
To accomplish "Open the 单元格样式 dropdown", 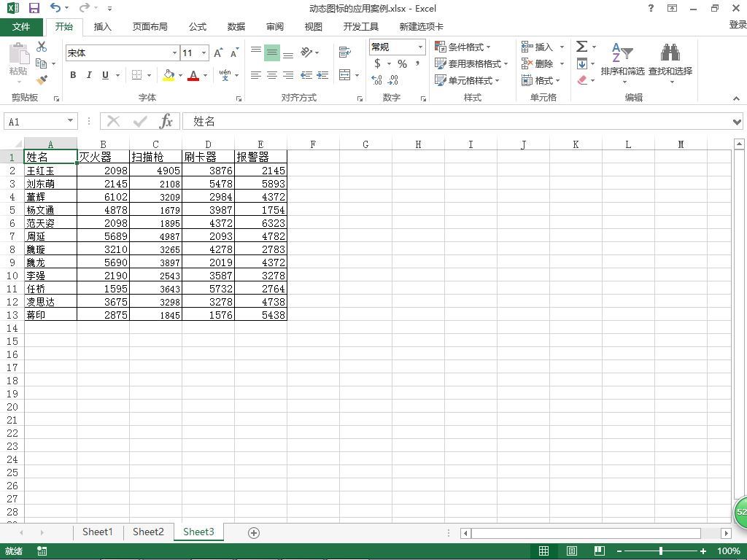I will tap(466, 80).
